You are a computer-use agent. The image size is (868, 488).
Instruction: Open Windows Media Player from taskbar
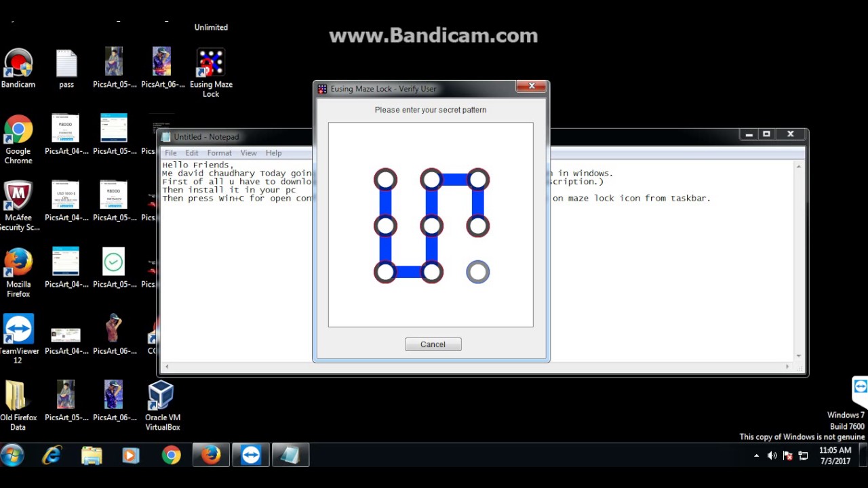(x=131, y=455)
